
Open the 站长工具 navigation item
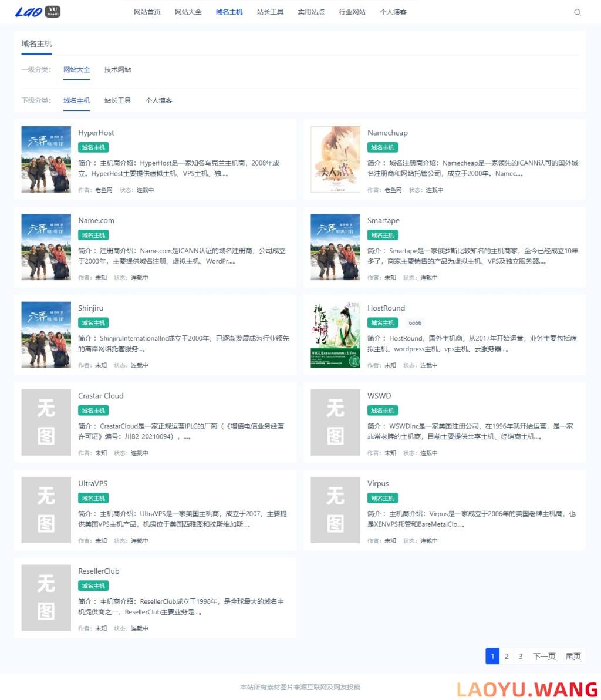click(271, 12)
